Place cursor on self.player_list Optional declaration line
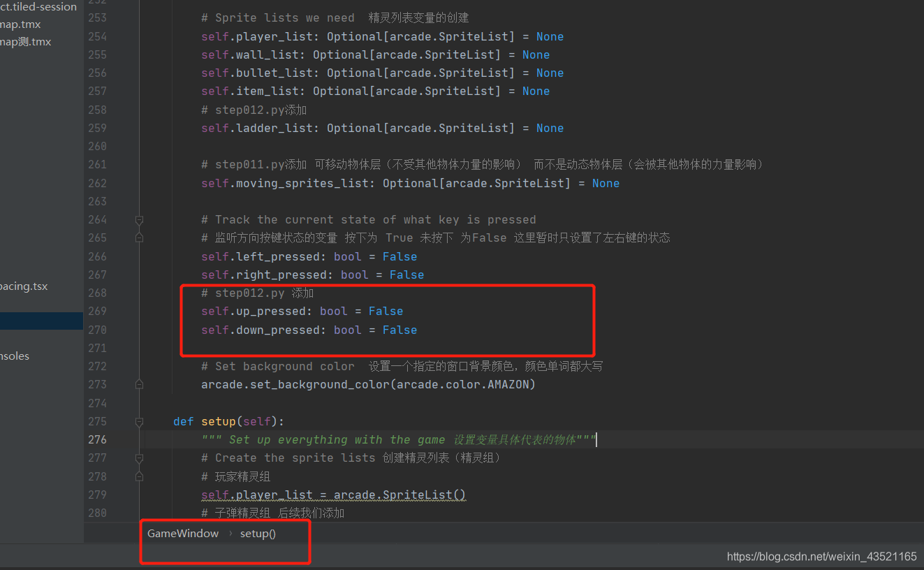The width and height of the screenshot is (924, 570). 382,36
